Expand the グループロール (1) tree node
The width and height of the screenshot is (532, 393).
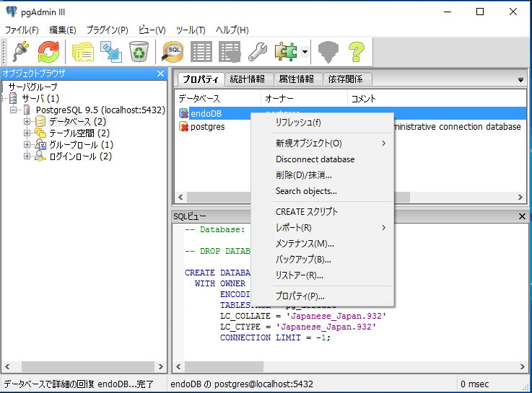(x=27, y=144)
